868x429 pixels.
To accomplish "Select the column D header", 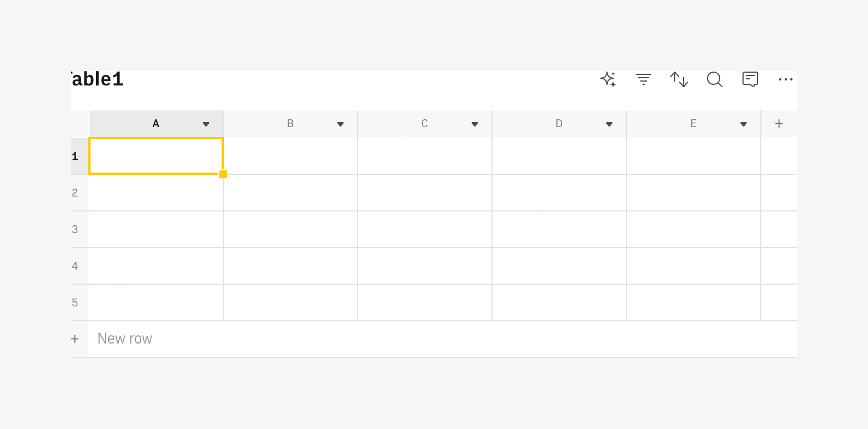I will pyautogui.click(x=559, y=123).
